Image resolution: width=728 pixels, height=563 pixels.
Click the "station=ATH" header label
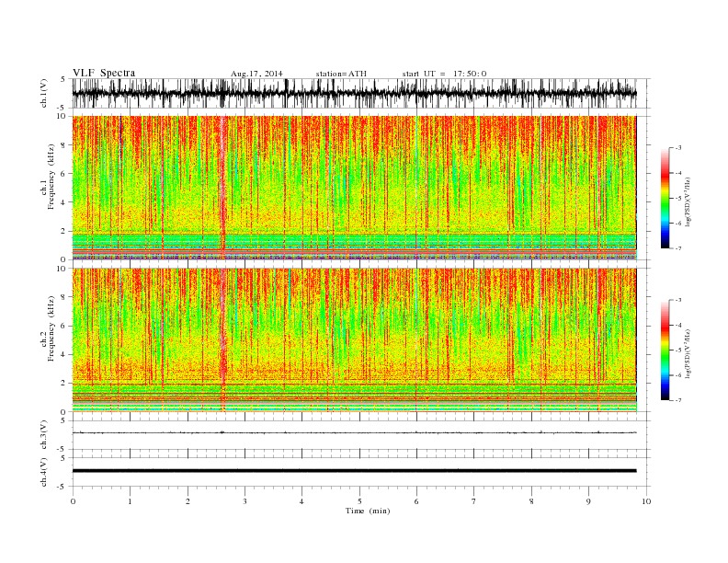coord(341,74)
